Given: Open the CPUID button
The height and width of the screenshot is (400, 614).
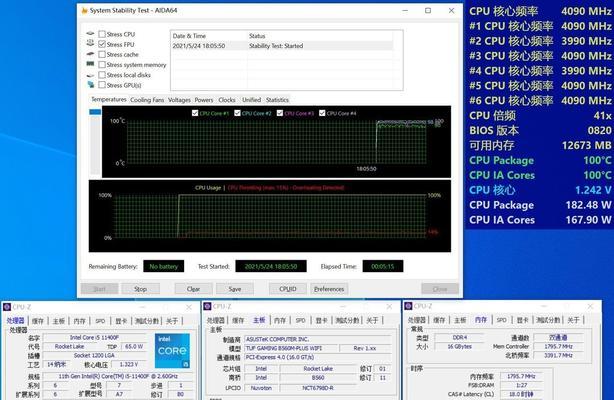Looking at the screenshot, I should pos(288,289).
